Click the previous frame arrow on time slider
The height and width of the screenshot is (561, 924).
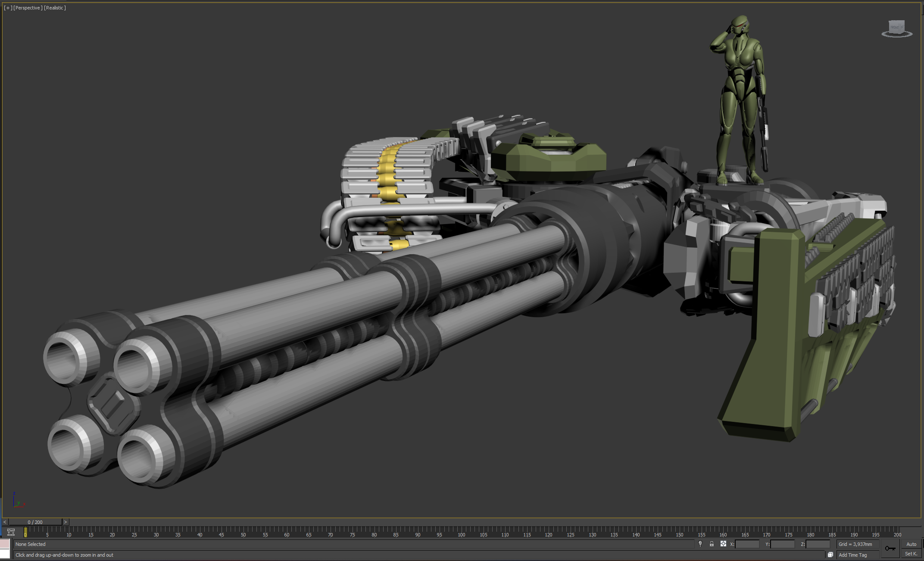[x=5, y=522]
